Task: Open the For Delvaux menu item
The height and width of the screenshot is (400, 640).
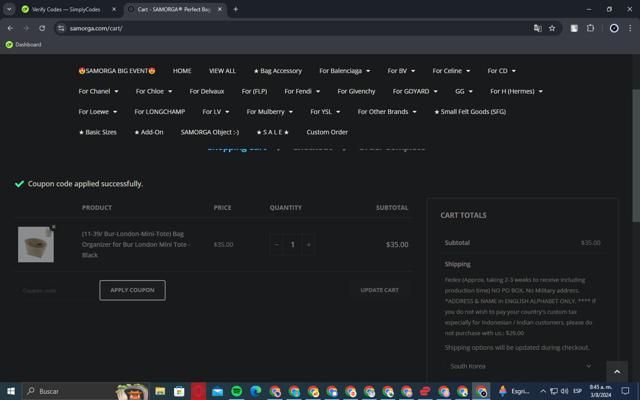Action: (x=207, y=91)
